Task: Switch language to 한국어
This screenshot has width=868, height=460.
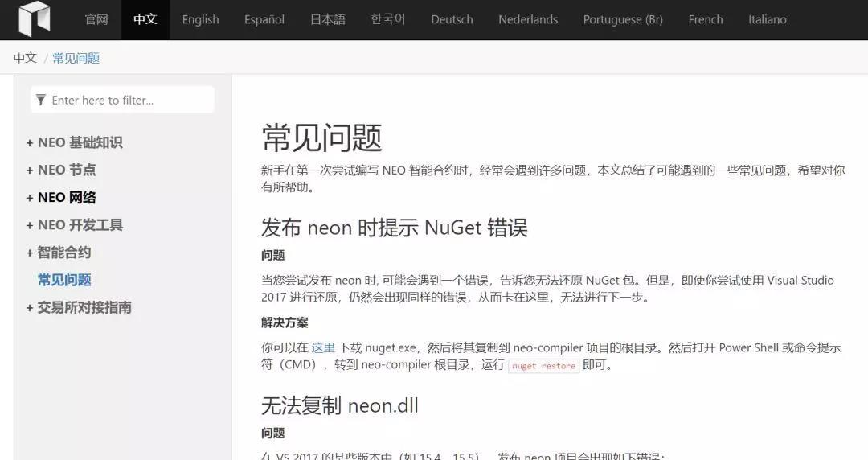Action: [388, 19]
